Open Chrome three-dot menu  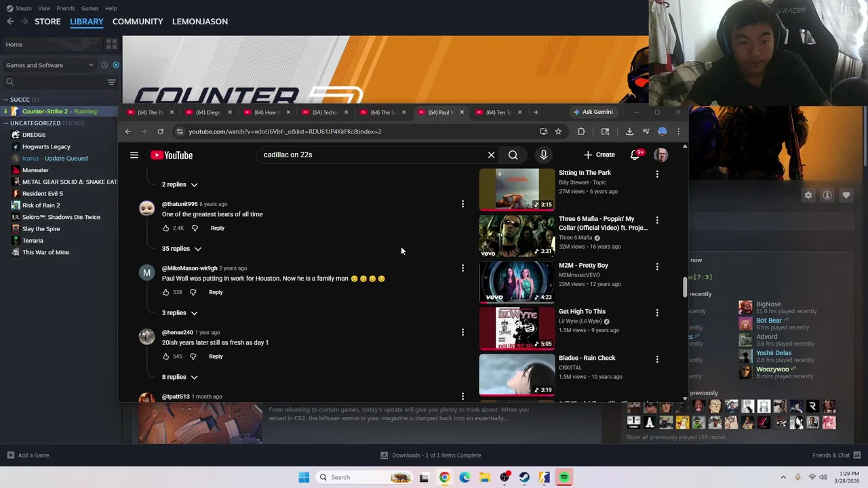pos(678,131)
